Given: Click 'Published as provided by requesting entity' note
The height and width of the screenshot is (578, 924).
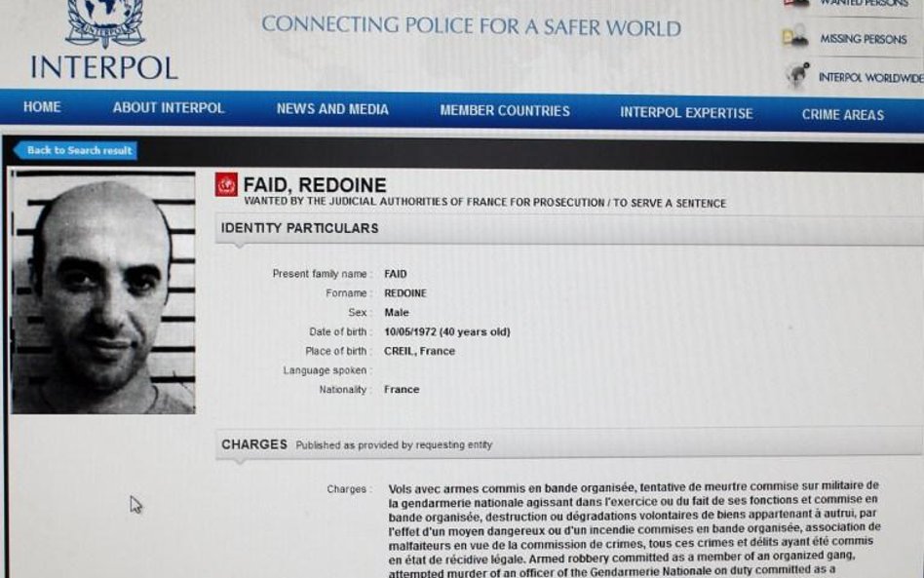Looking at the screenshot, I should click(394, 444).
